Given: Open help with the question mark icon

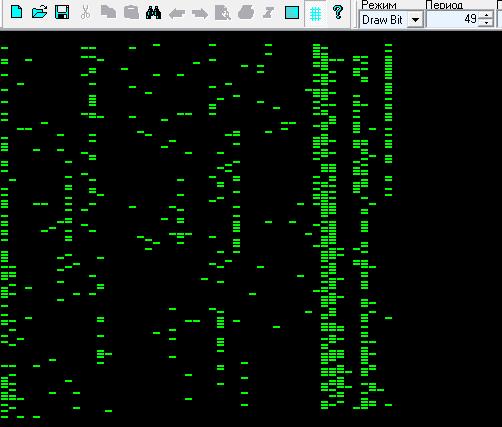Looking at the screenshot, I should pos(338,12).
